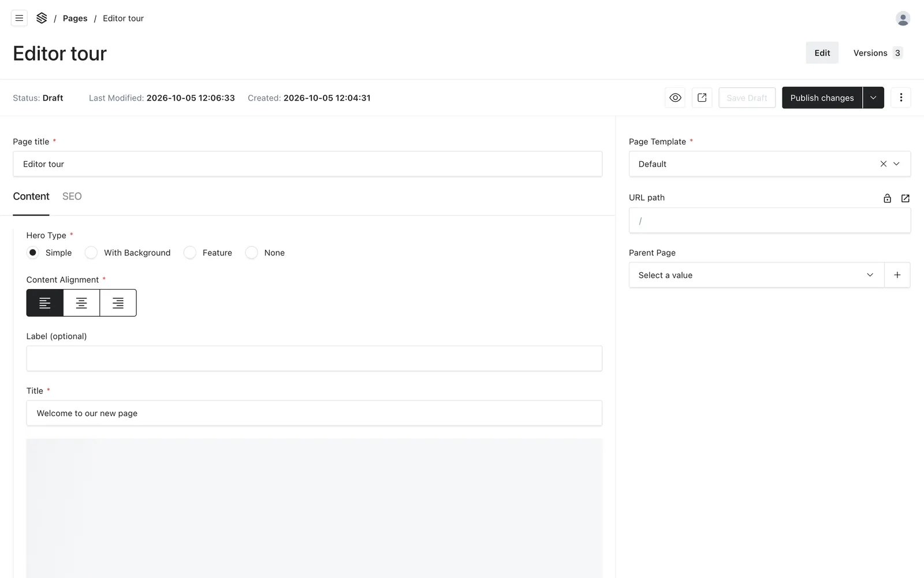
Task: Open the user avatar menu
Action: [x=903, y=18]
